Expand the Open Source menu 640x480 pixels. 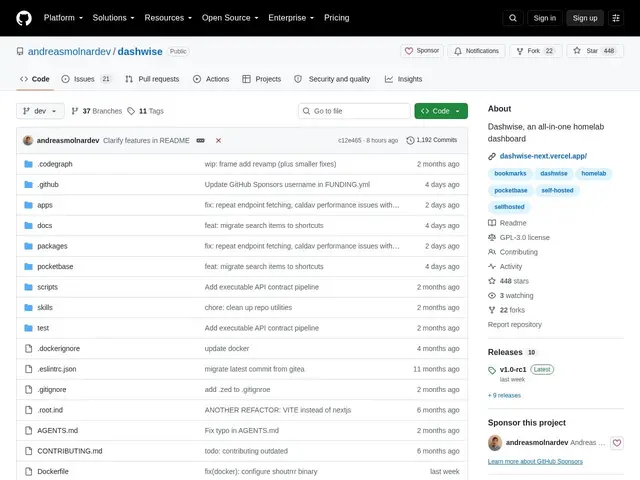click(x=230, y=18)
